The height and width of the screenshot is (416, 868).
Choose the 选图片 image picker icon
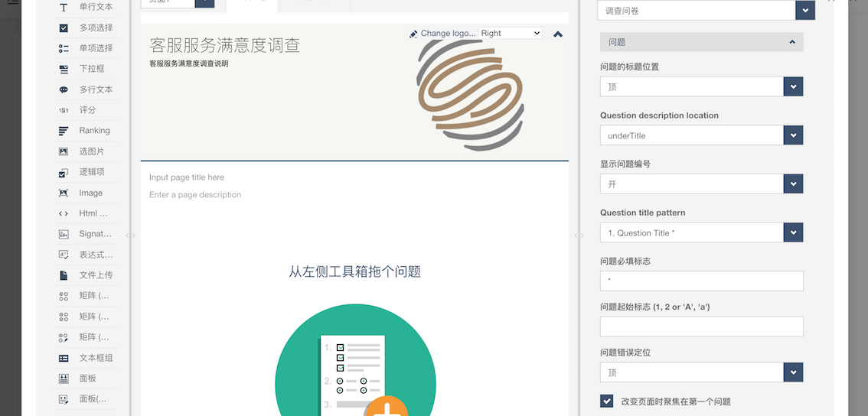pyautogui.click(x=64, y=151)
